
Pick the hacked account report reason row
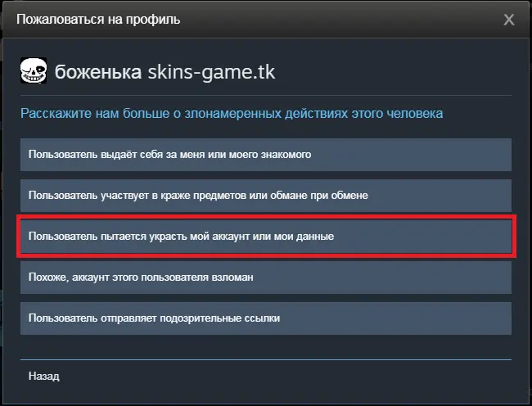pos(266,277)
